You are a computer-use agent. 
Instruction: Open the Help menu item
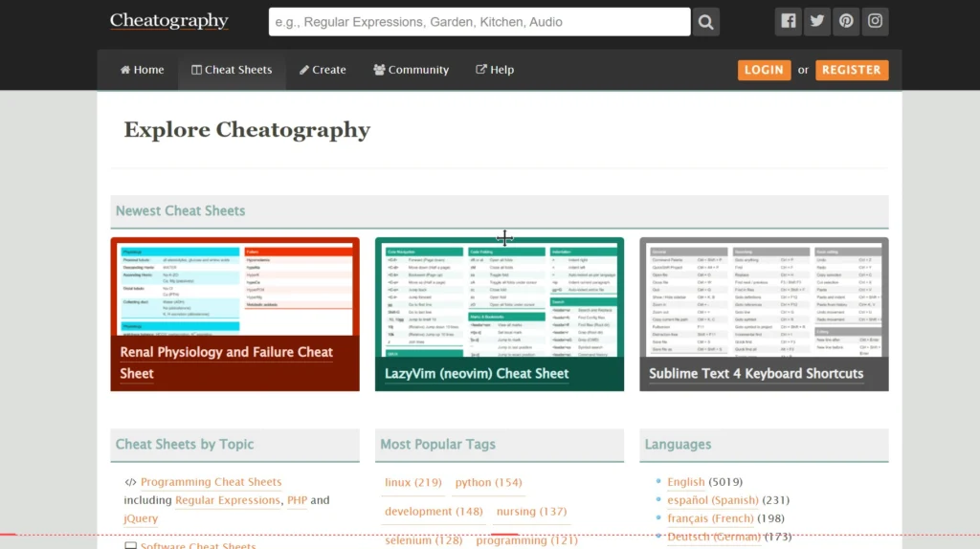[x=495, y=70]
